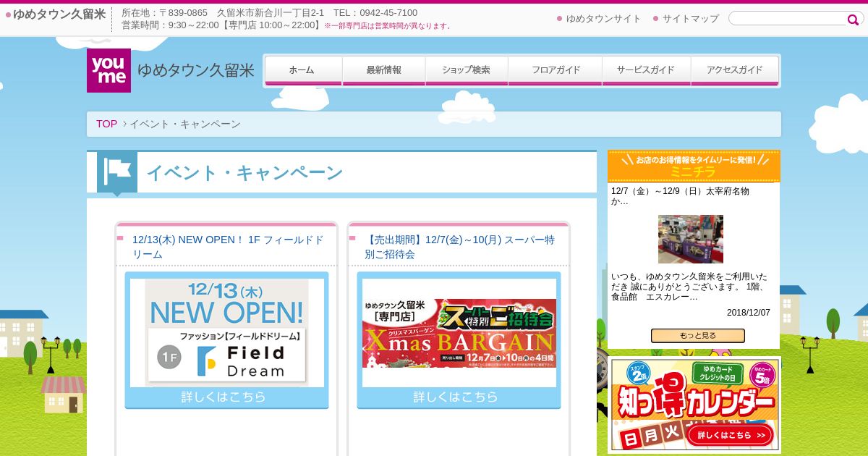Click ゆめタウン久留米 text beside logo
868x456 pixels.
196,71
